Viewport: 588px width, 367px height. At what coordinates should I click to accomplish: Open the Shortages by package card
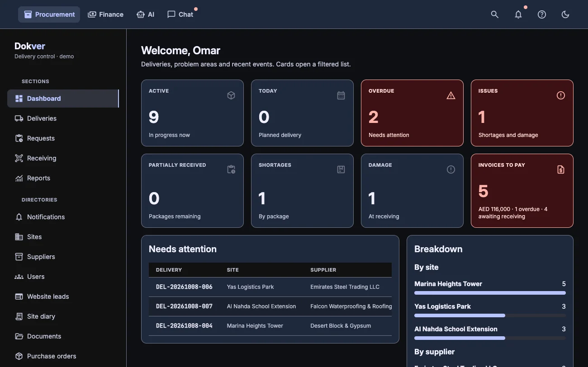(302, 191)
